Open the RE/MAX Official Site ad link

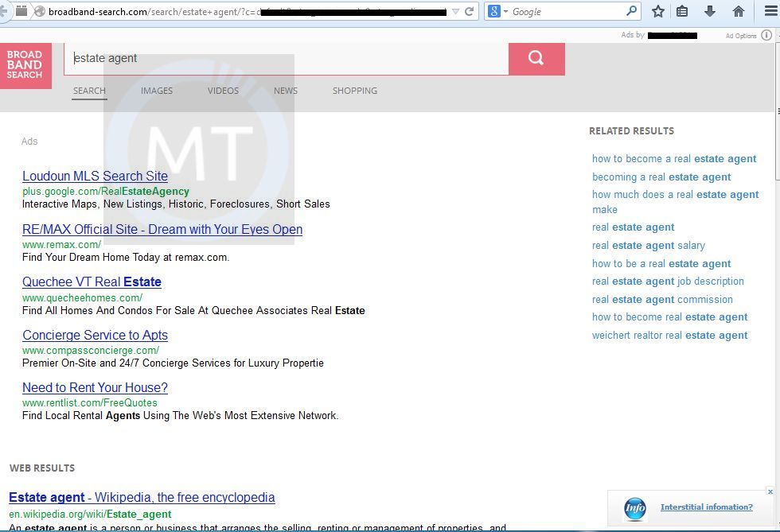click(162, 229)
